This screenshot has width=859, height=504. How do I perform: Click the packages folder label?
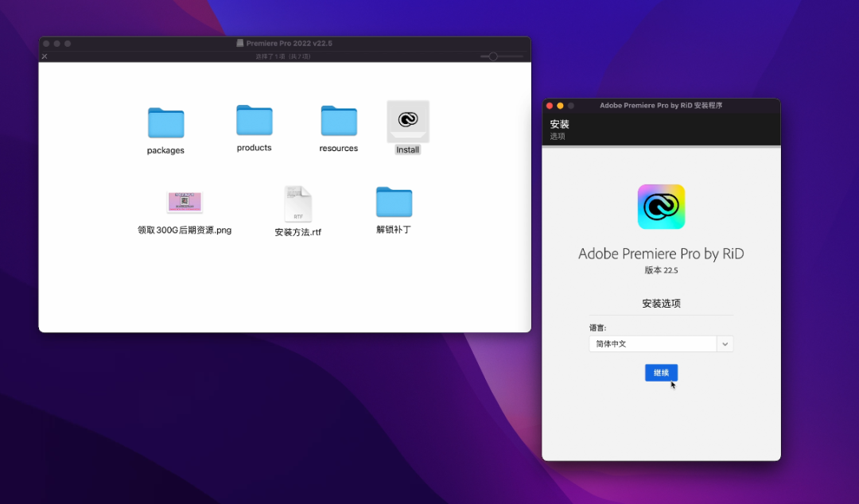click(x=165, y=150)
